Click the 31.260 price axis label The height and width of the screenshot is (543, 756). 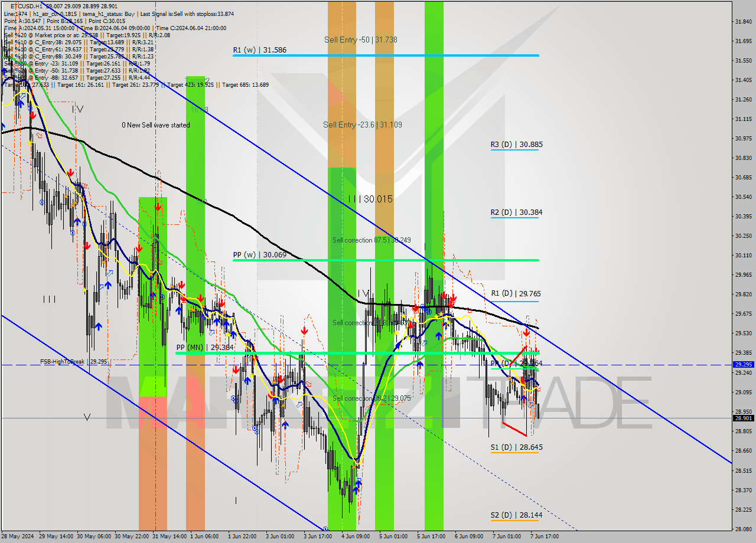click(x=743, y=99)
